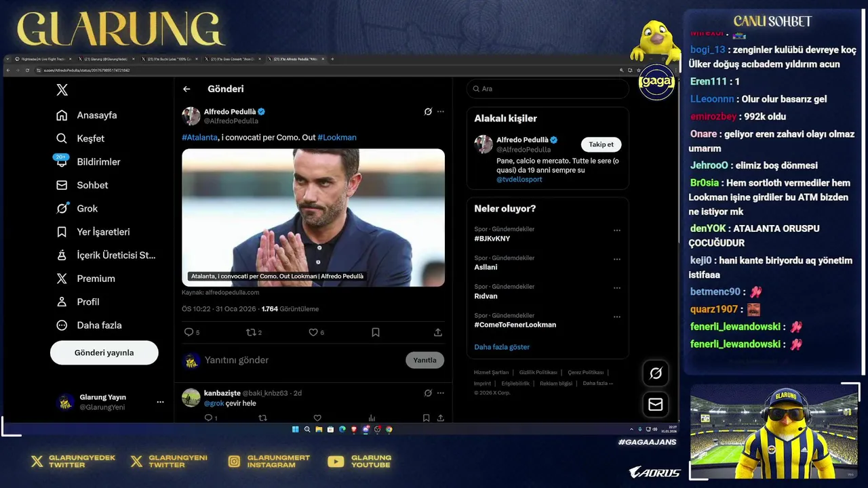Open Yer İşaretleri bookmarks
The height and width of the screenshot is (488, 868).
(x=93, y=232)
